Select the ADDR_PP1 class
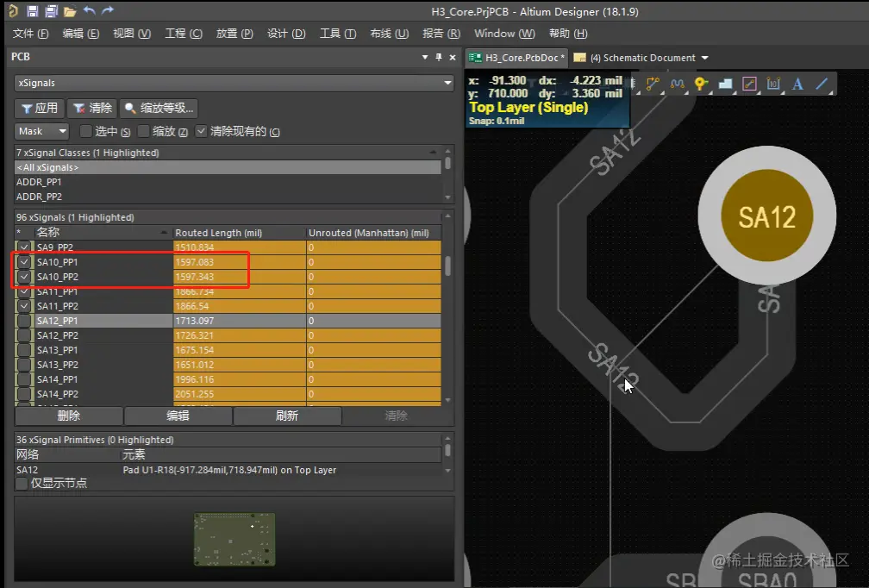 (x=228, y=182)
